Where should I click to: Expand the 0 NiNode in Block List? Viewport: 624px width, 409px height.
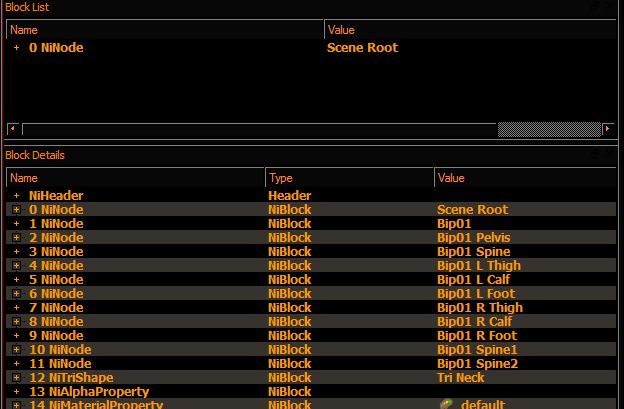tap(16, 48)
